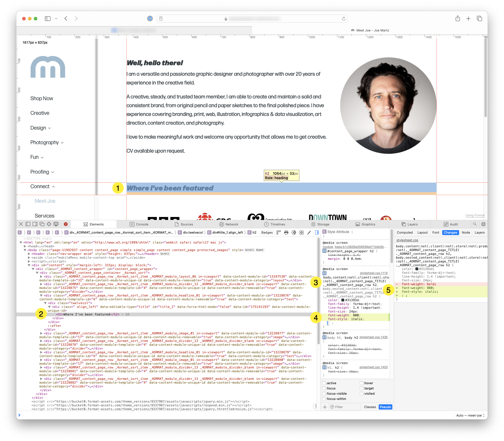Open Auto — meet-joe context dropdown

click(x=470, y=415)
